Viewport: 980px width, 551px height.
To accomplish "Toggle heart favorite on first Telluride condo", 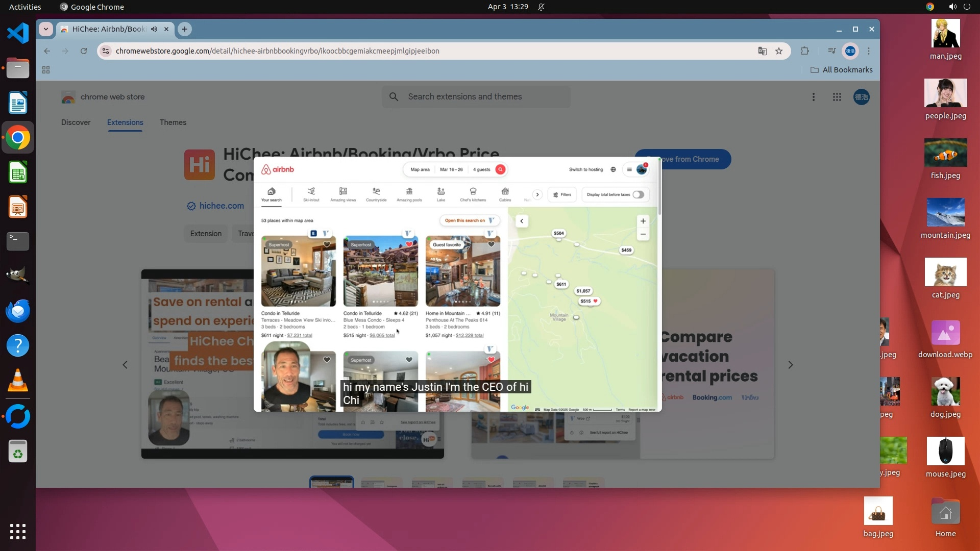I will (x=327, y=244).
